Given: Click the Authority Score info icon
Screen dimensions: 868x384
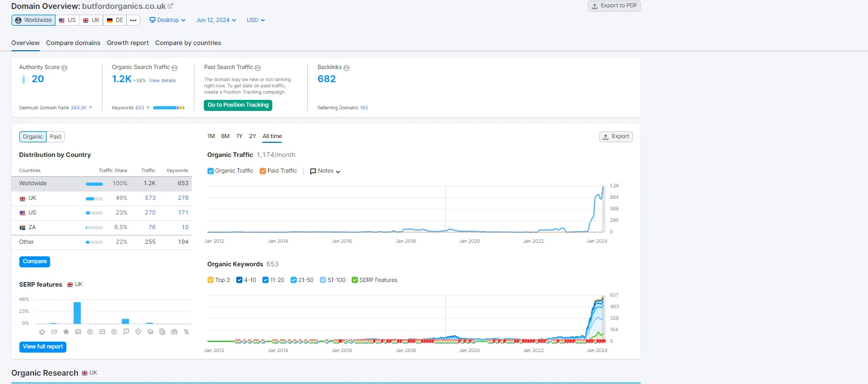Looking at the screenshot, I should tap(64, 68).
